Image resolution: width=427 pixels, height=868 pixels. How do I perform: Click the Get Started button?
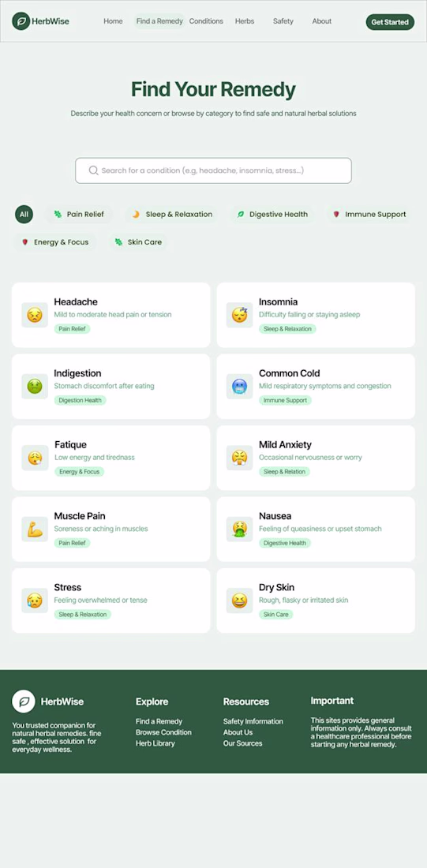(x=390, y=22)
